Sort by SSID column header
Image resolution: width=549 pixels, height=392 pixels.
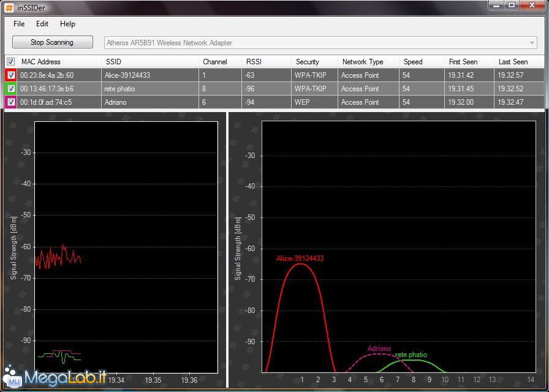pyautogui.click(x=113, y=62)
